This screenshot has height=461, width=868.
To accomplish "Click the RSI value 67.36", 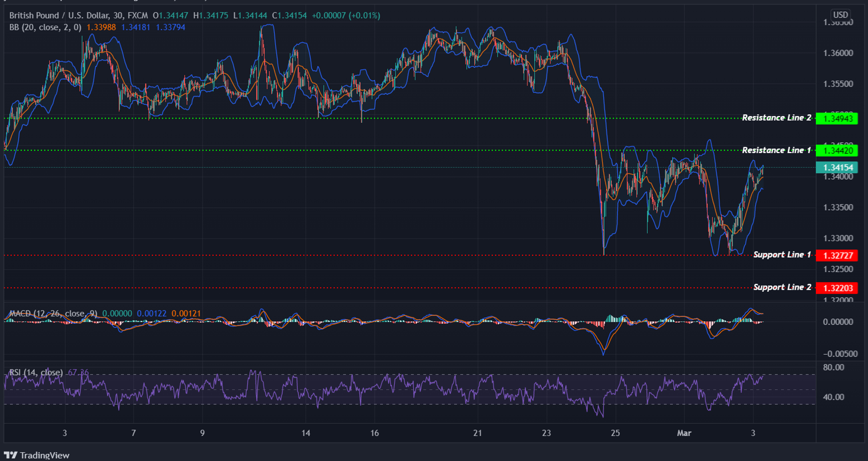I will coord(78,373).
